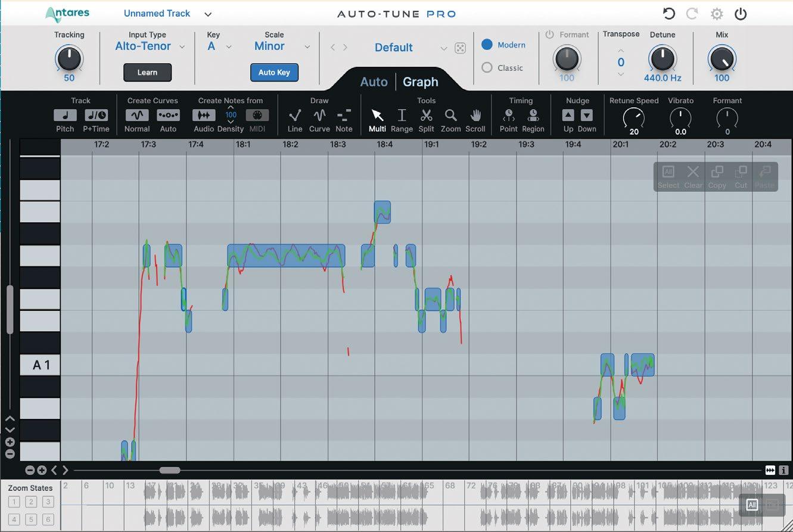Viewport: 793px width, 532px height.
Task: Choose Auto under Create Curves
Action: pos(169,116)
